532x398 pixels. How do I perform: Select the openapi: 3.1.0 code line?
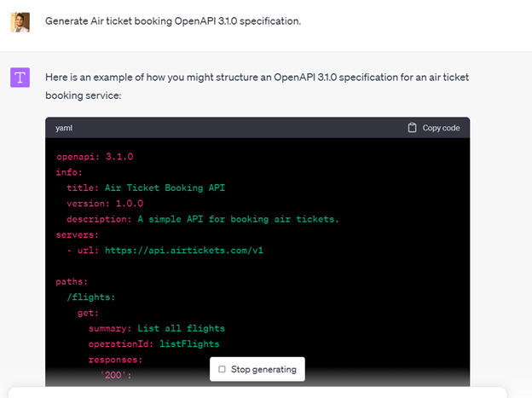click(x=95, y=157)
